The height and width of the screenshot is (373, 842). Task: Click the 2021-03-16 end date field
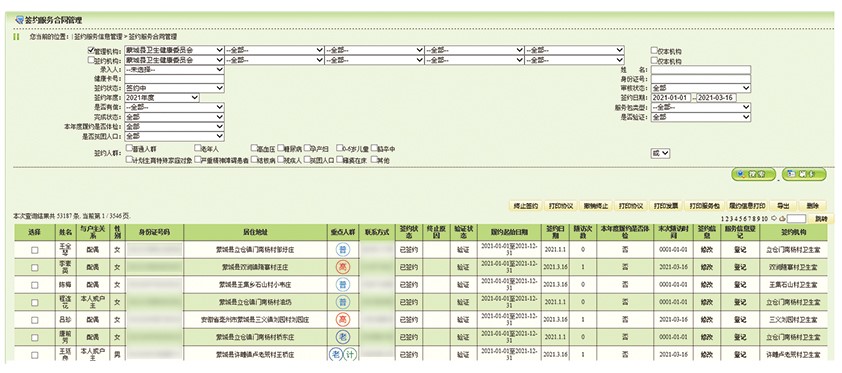(716, 98)
